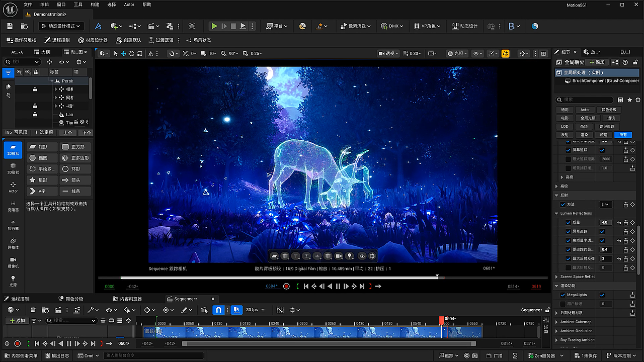Click the Details panel search field
644x362 pixels.
click(585, 100)
